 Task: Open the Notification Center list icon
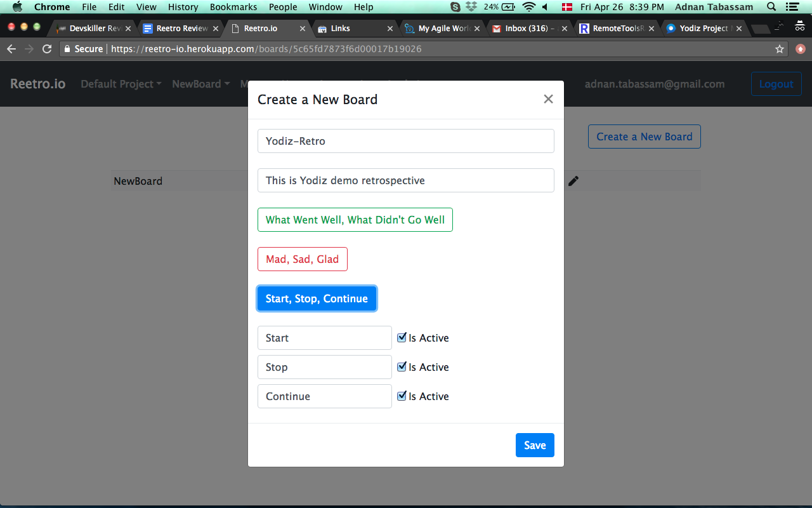(x=792, y=7)
